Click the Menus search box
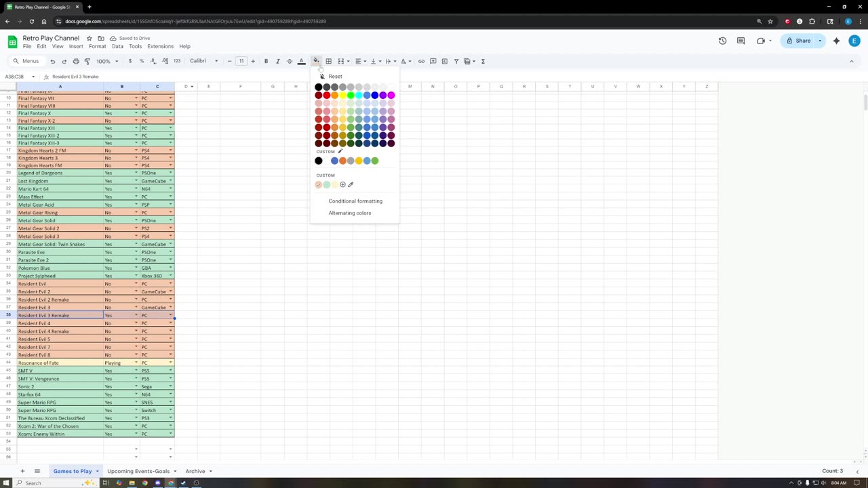The width and height of the screenshot is (868, 488). tap(28, 61)
